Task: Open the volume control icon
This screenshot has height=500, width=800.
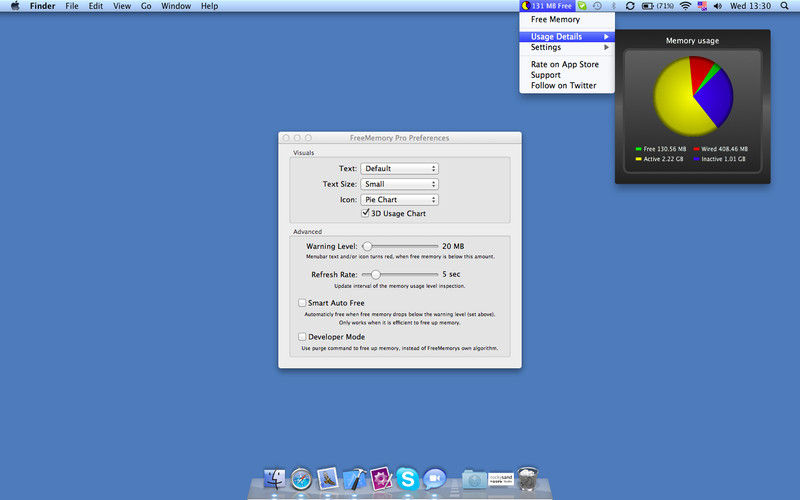Action: click(718, 6)
